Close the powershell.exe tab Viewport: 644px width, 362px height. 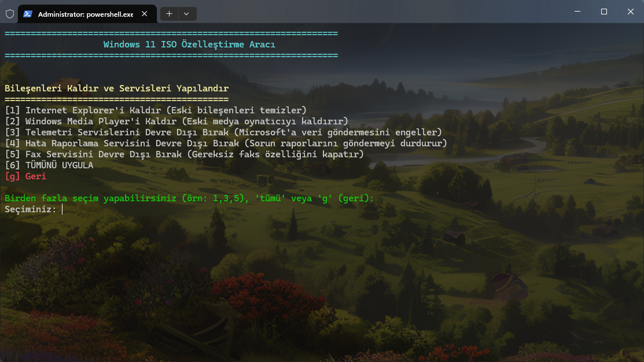point(145,14)
